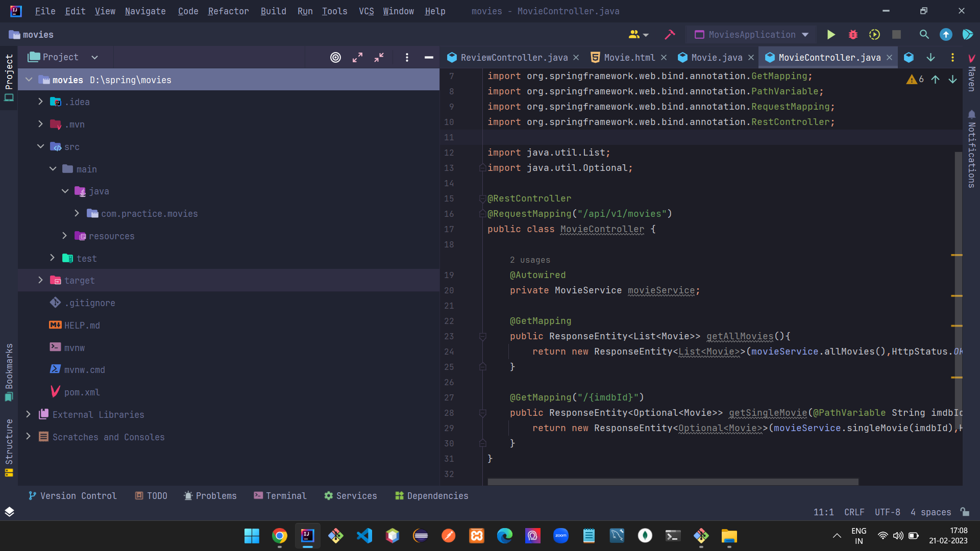Open the VCS menu
Image resolution: width=980 pixels, height=551 pixels.
pyautogui.click(x=365, y=11)
